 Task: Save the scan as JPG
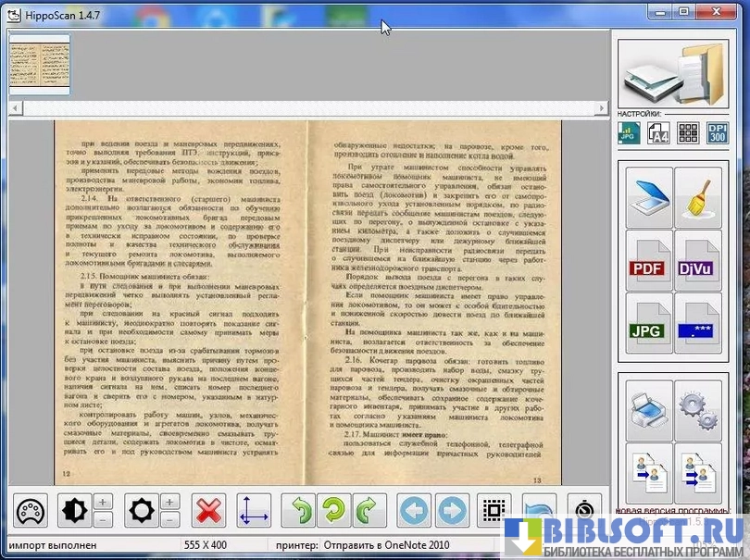[649, 324]
